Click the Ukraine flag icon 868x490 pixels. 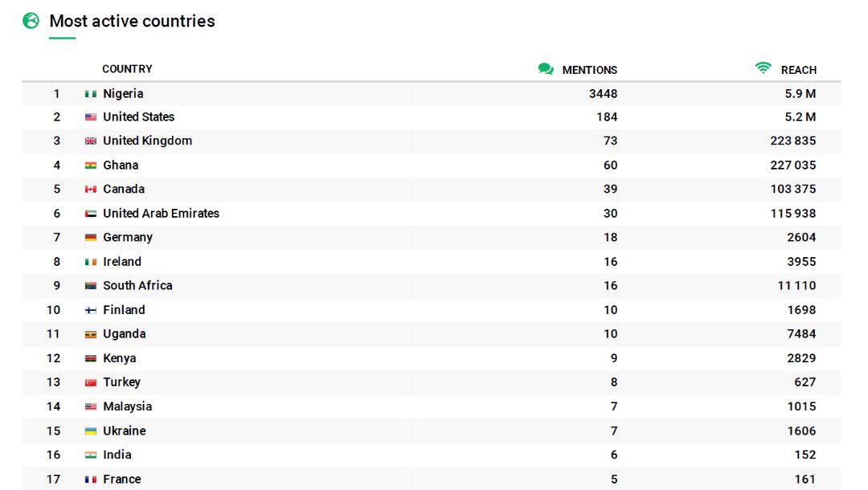91,431
